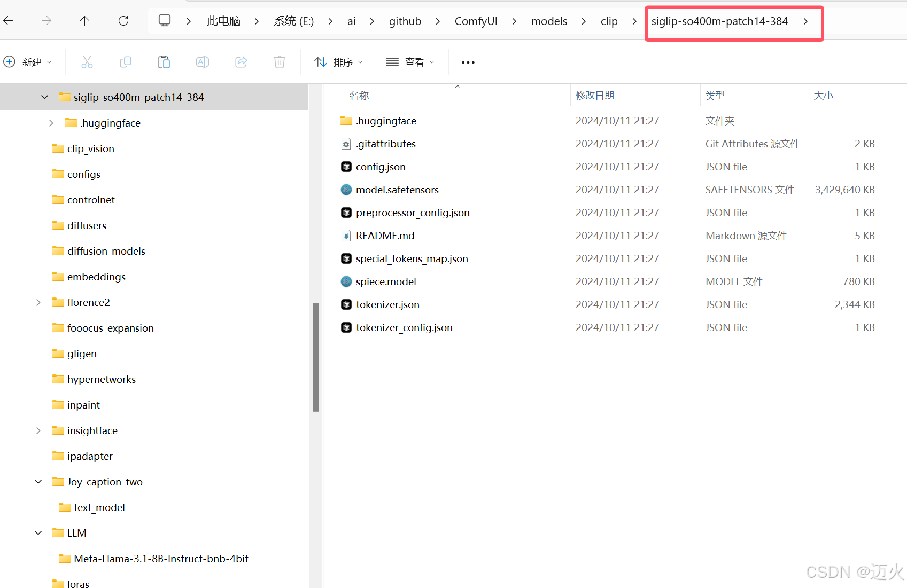The image size is (907, 588).
Task: Sort by the 大小 column header
Action: pyautogui.click(x=823, y=96)
